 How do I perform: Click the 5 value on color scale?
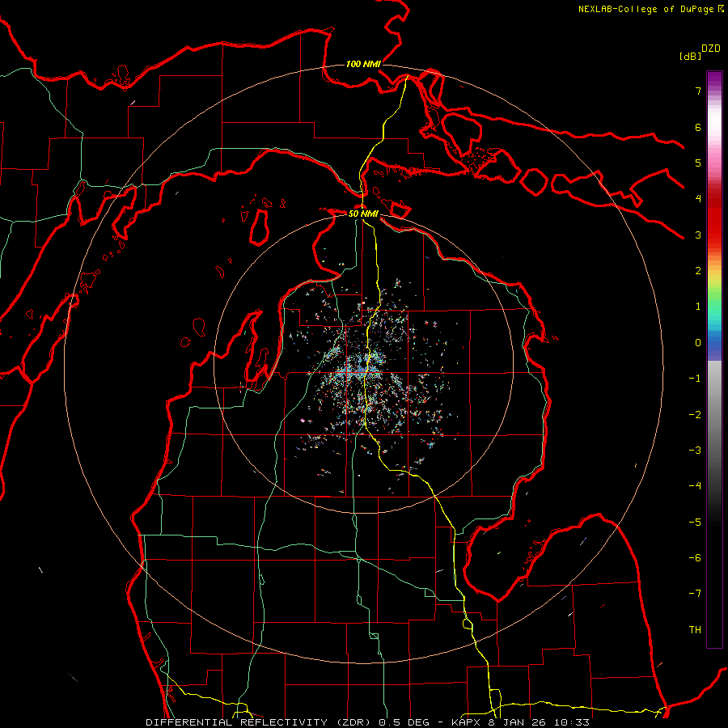coord(698,163)
